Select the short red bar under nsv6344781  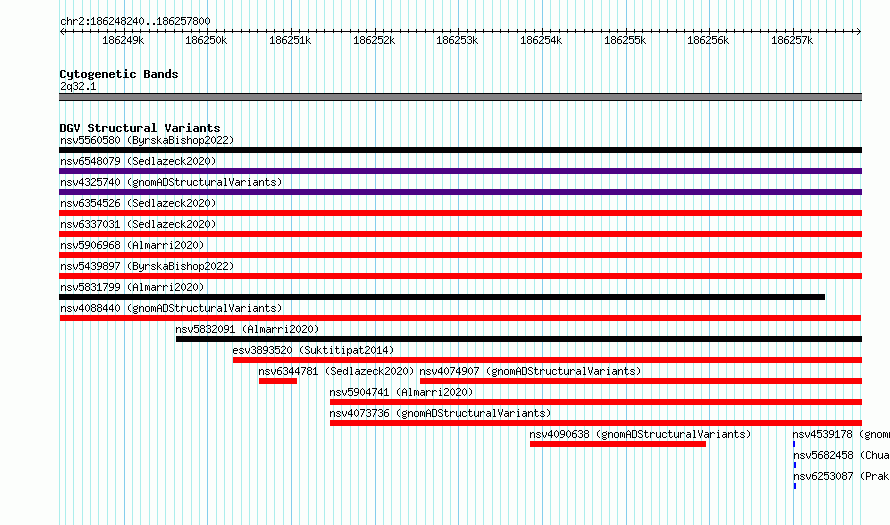click(278, 381)
